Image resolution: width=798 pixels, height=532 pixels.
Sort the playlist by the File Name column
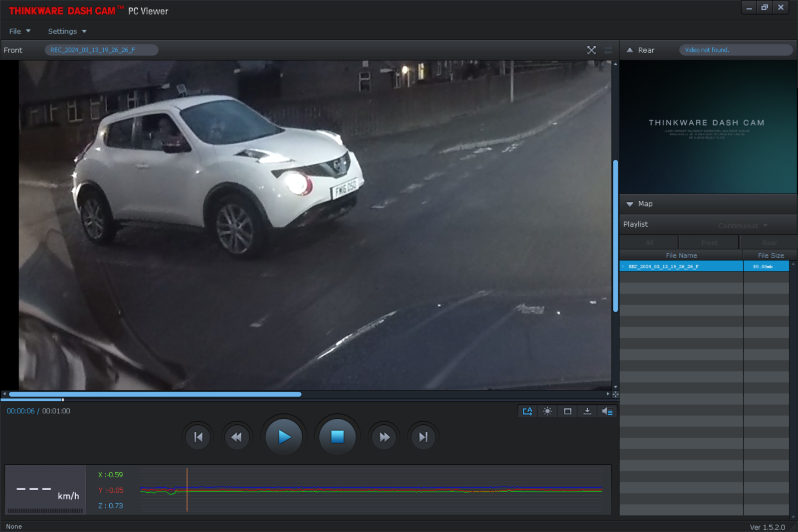click(x=681, y=255)
